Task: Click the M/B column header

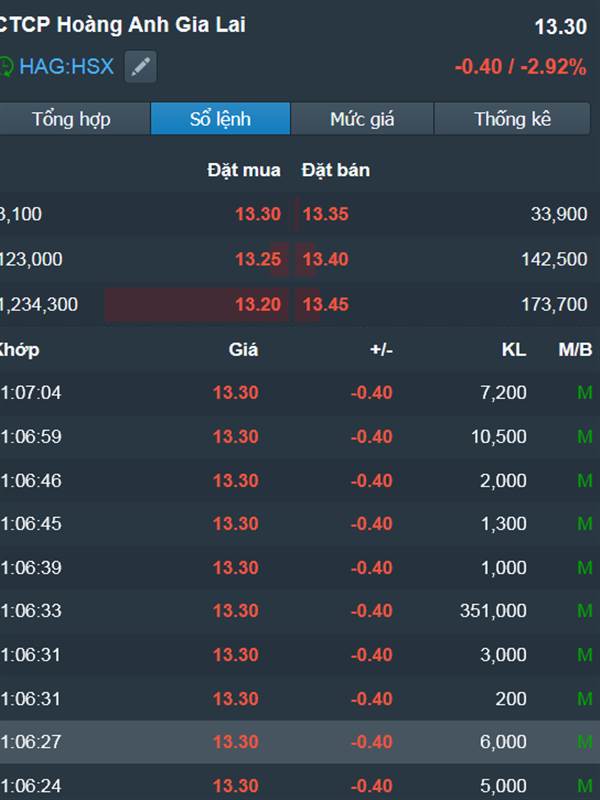Action: 576,350
